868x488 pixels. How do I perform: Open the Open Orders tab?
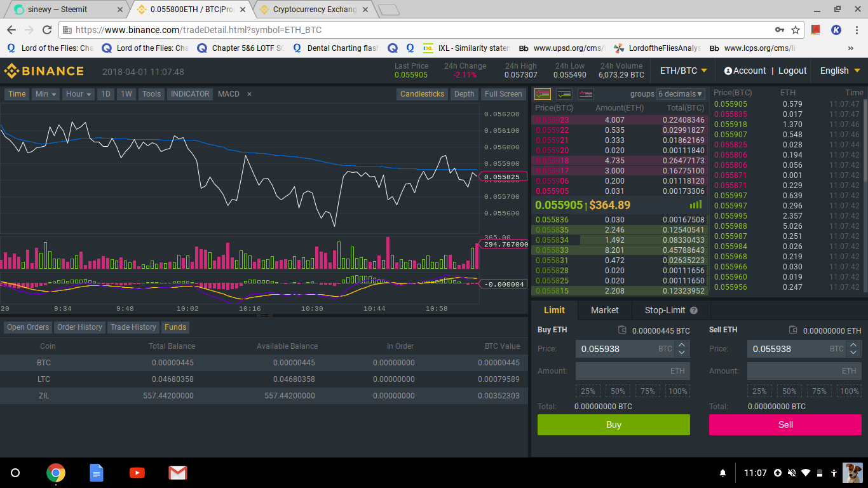click(28, 327)
